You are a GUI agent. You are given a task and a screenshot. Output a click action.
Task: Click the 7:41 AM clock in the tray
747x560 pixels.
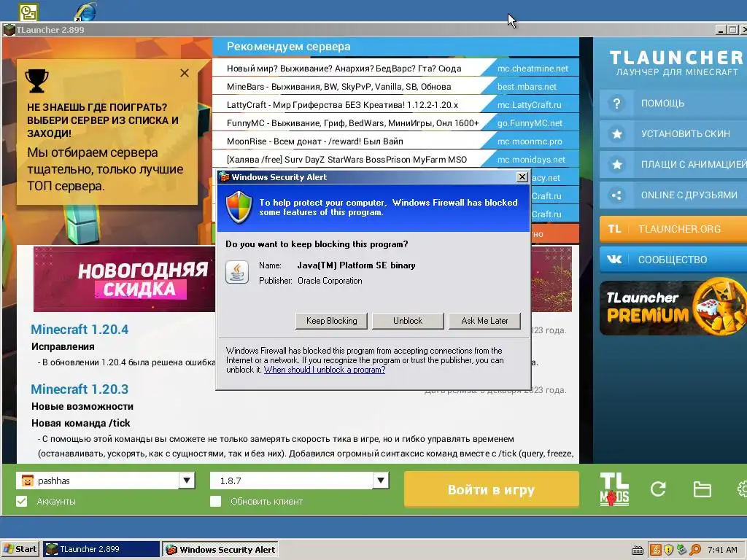(722, 550)
